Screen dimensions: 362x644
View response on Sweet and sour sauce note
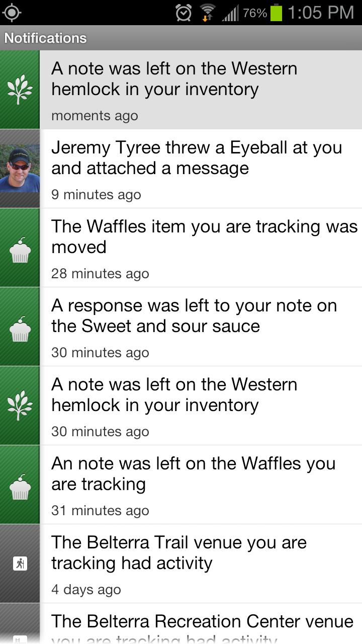(x=201, y=327)
